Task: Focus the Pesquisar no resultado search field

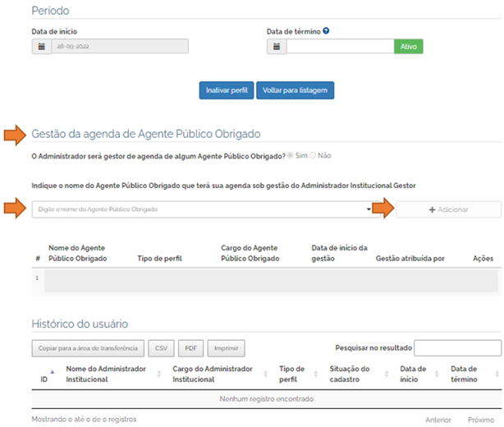Action: click(x=457, y=348)
